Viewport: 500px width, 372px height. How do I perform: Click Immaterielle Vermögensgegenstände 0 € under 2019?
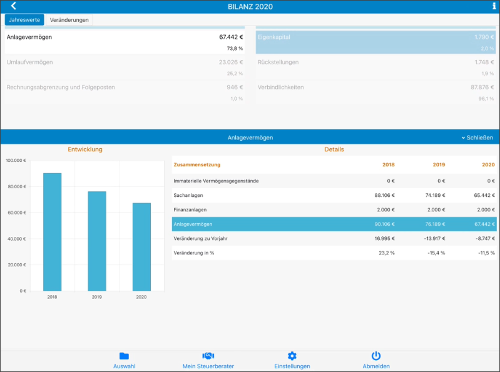441,181
